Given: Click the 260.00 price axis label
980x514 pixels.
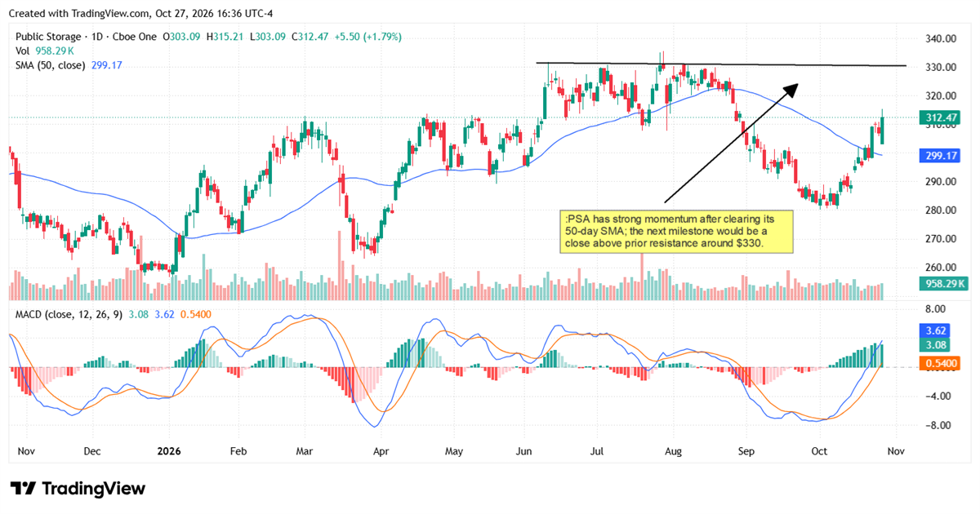Looking at the screenshot, I should click(x=940, y=267).
